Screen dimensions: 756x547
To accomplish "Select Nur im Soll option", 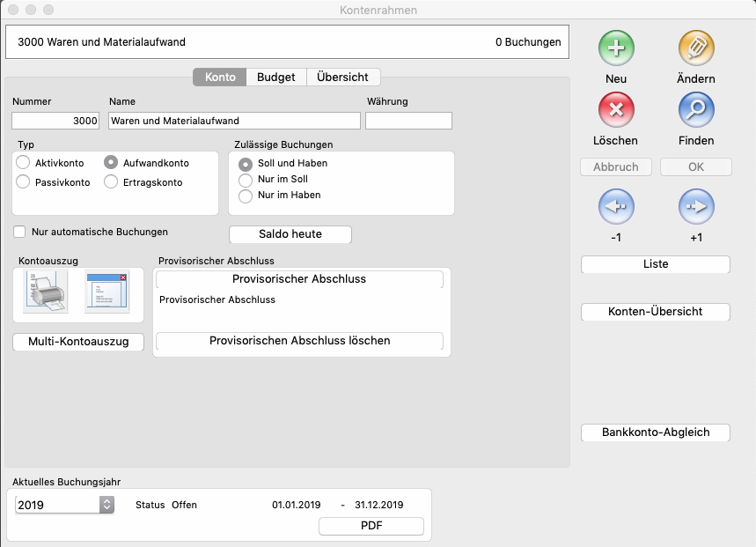I will click(246, 179).
